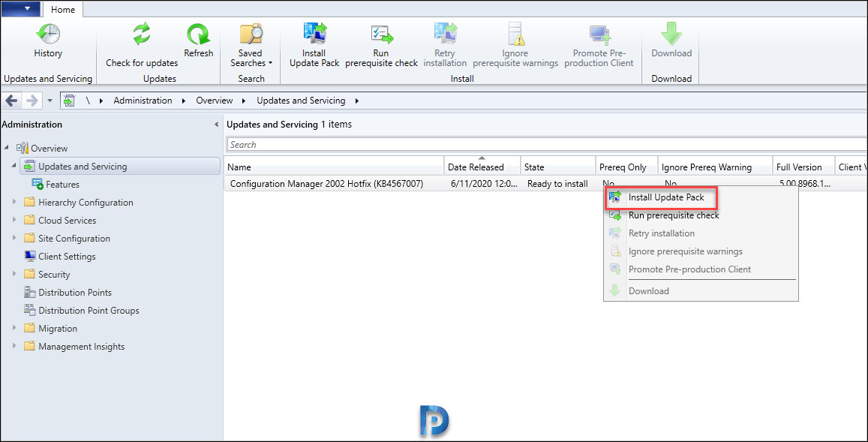The image size is (868, 442).
Task: Expand the Site Configuration folder
Action: (x=14, y=238)
